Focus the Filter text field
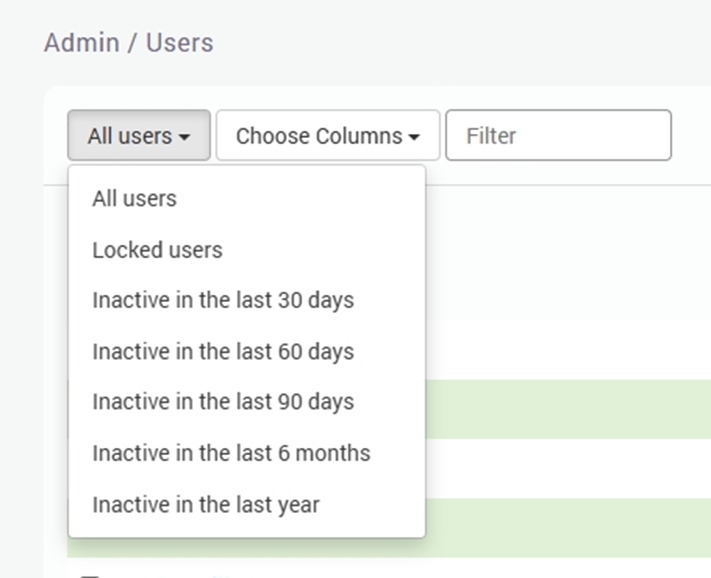The height and width of the screenshot is (578, 711). click(557, 136)
